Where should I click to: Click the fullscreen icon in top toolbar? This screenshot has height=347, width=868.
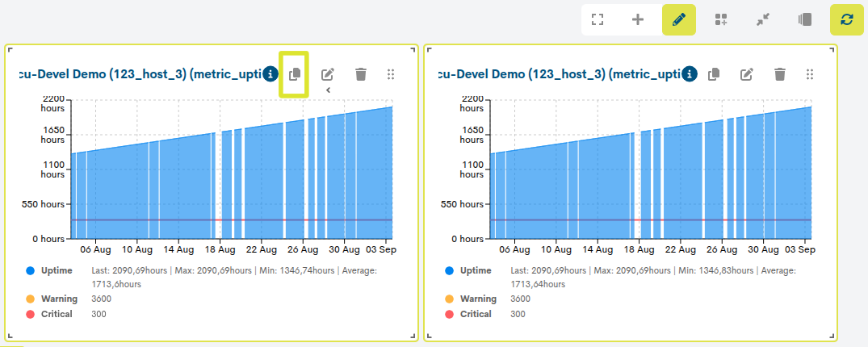(x=597, y=20)
